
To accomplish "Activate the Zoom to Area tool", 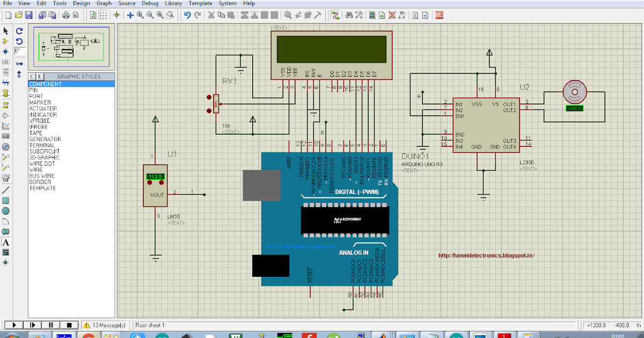I will coord(170,15).
